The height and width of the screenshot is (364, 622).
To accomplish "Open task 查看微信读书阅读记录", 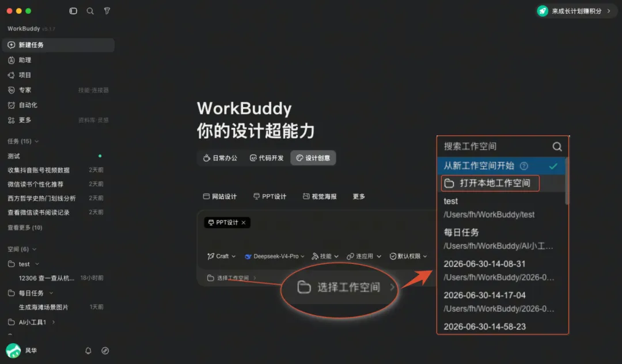I will coord(55,212).
